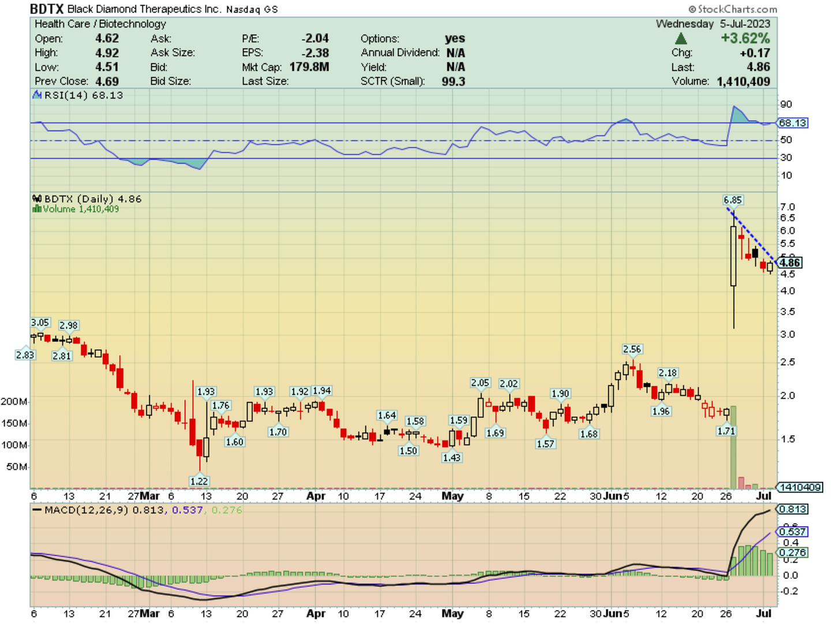Click the BDTX (Daily) candlestick legend icon
The image size is (840, 624).
pyautogui.click(x=37, y=199)
